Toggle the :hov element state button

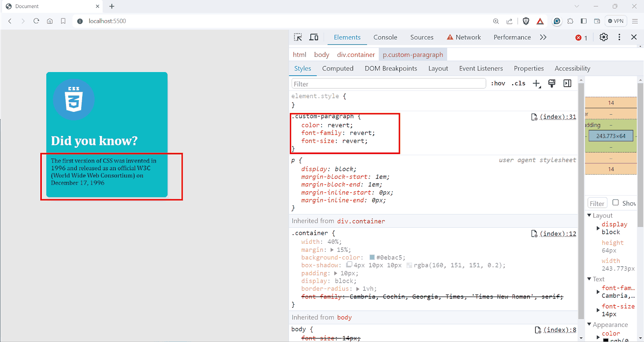click(498, 83)
